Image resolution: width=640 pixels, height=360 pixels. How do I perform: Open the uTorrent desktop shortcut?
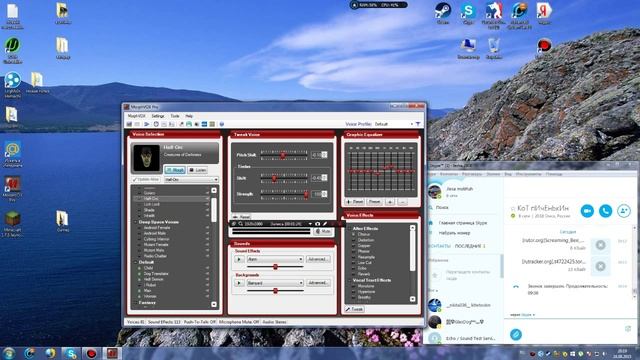(12, 50)
